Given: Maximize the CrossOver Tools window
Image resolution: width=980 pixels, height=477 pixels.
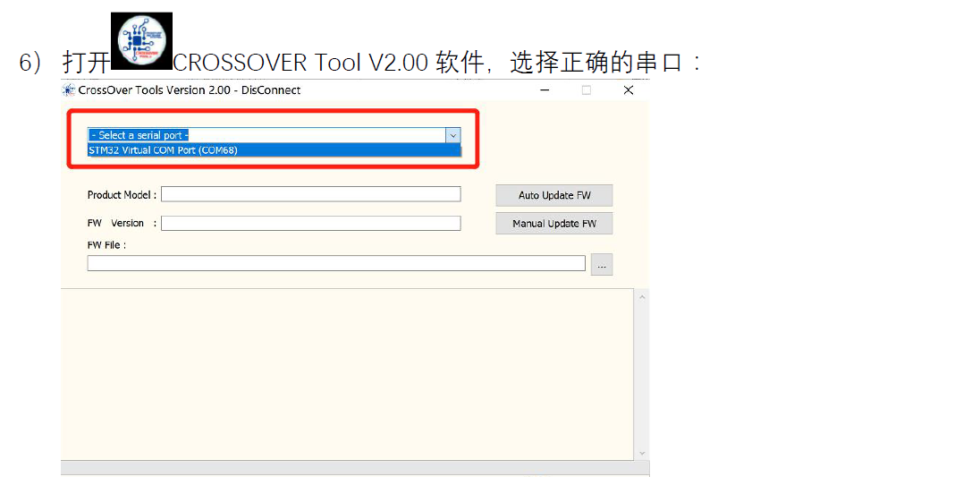Looking at the screenshot, I should tap(587, 90).
